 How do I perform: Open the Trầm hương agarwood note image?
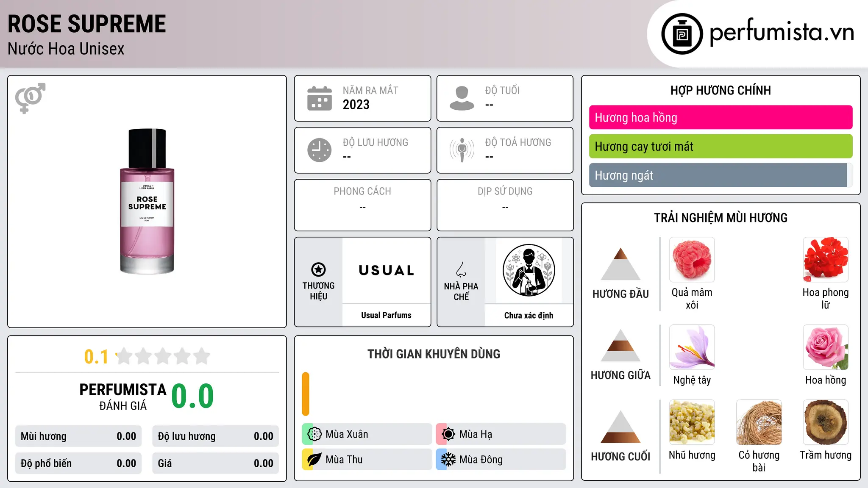[826, 422]
